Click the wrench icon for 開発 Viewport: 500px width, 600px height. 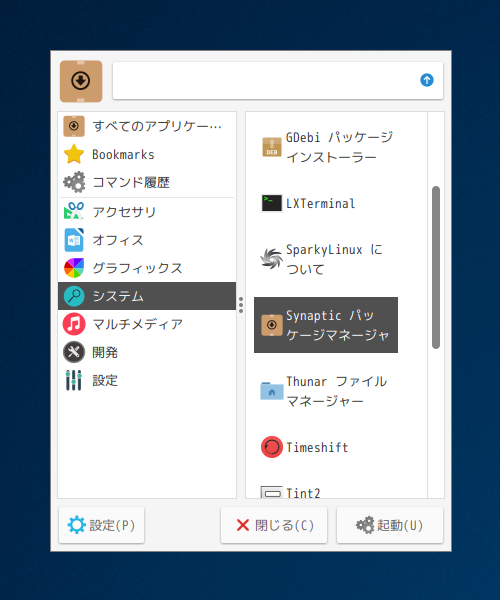coord(74,352)
